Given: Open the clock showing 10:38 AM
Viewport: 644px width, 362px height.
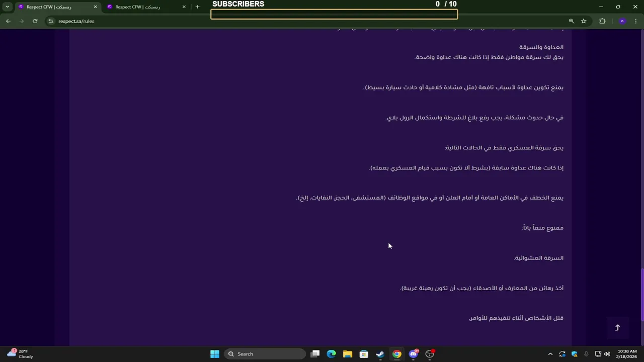Looking at the screenshot, I should (x=627, y=354).
